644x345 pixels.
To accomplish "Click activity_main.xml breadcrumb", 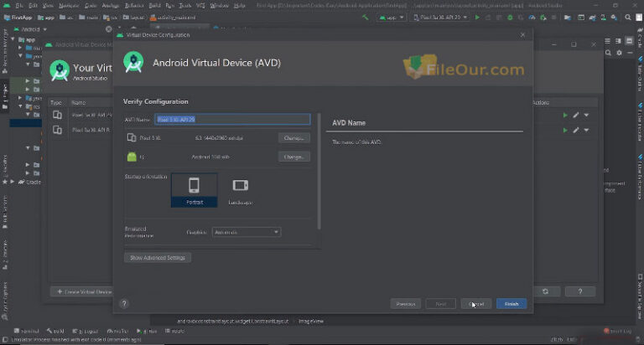I will tap(173, 18).
